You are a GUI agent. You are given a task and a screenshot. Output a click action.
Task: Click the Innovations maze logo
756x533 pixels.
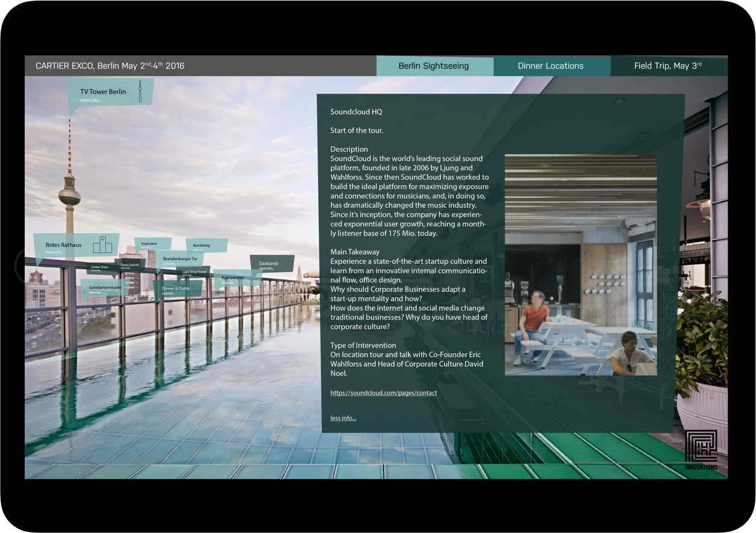click(701, 449)
